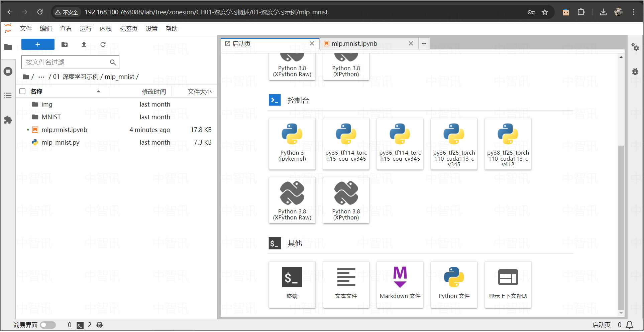Open browser downloads
644x332 pixels.
tap(603, 12)
